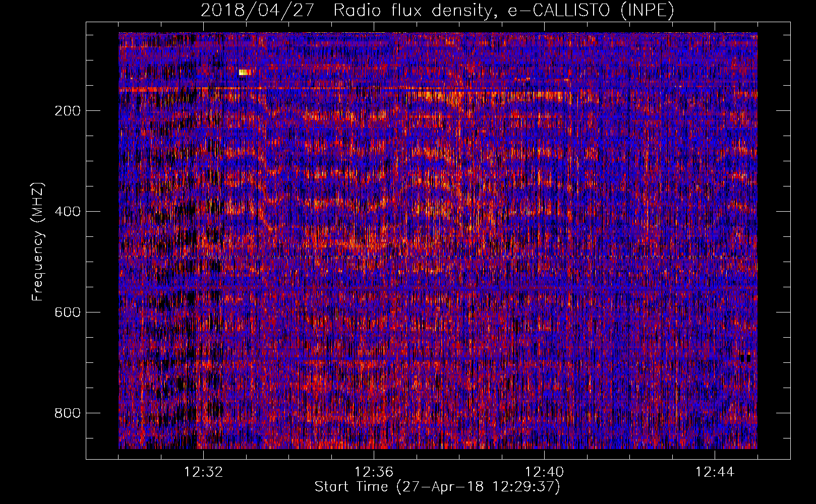Select the 200 frequency tick label
The image size is (816, 504).
[68, 111]
